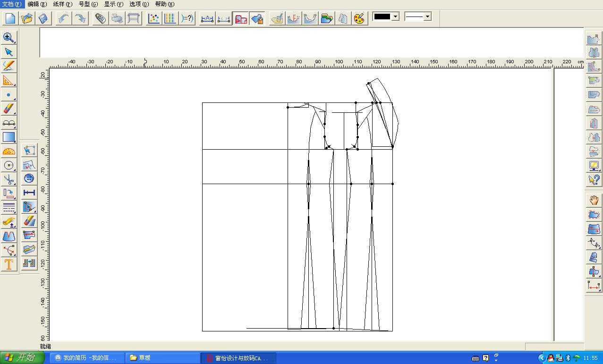Select the circle drawing tool
The image size is (603, 364).
coord(8,165)
